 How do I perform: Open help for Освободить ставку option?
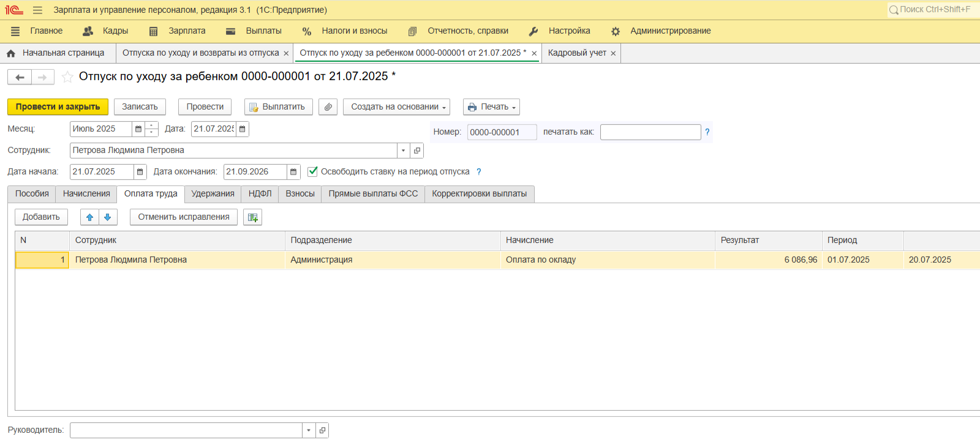(479, 172)
